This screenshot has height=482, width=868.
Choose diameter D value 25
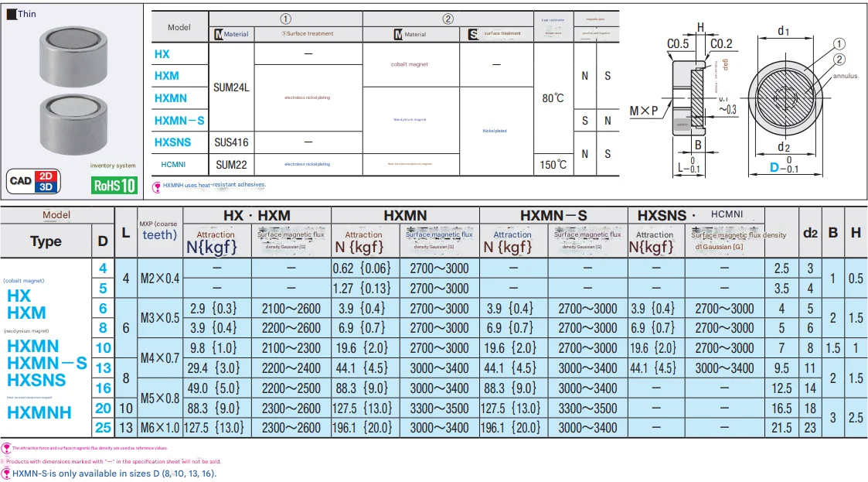[x=103, y=426]
